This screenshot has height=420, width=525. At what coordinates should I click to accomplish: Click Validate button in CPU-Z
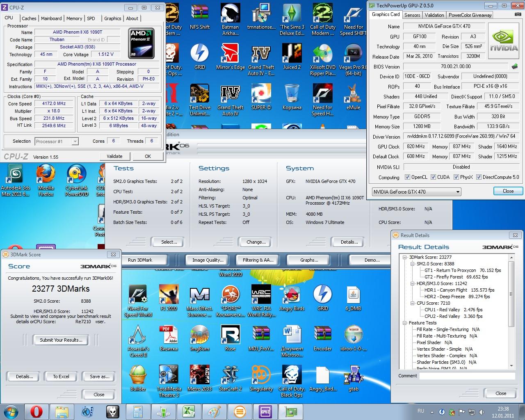(x=114, y=156)
